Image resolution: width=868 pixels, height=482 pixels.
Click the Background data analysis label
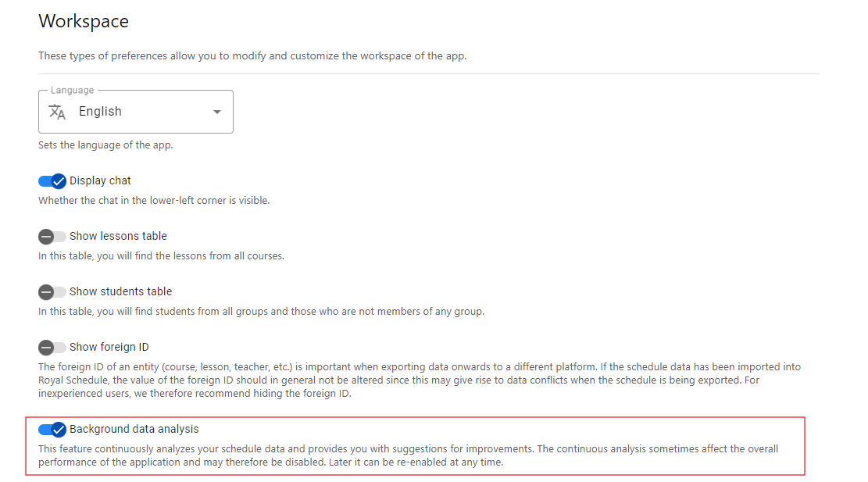click(x=134, y=429)
